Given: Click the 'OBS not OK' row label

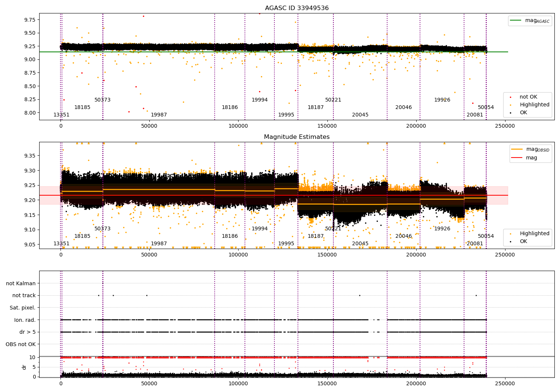Looking at the screenshot, I should pos(21,344).
